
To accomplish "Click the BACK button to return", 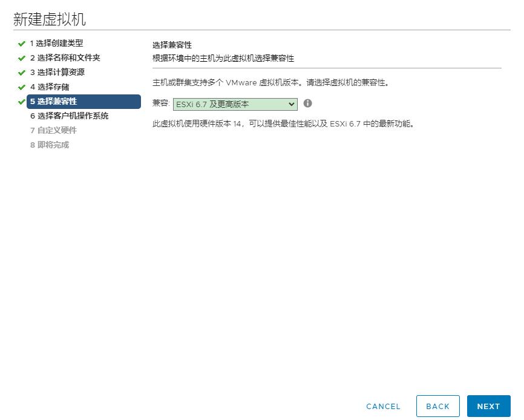I will pos(438,406).
